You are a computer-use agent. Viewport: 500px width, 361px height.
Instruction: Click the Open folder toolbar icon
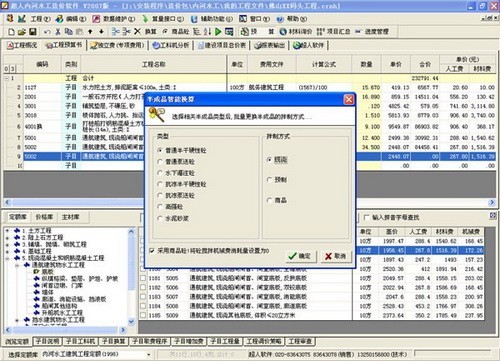click(x=22, y=32)
